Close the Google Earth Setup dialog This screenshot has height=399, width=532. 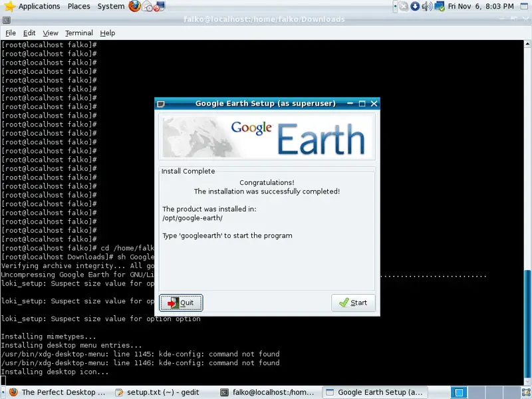pyautogui.click(x=374, y=104)
